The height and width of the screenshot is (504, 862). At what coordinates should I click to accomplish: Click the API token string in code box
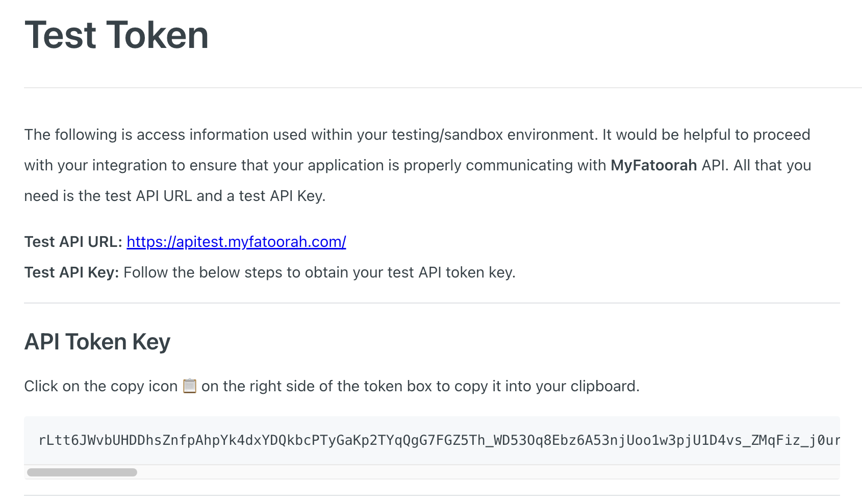tap(439, 440)
